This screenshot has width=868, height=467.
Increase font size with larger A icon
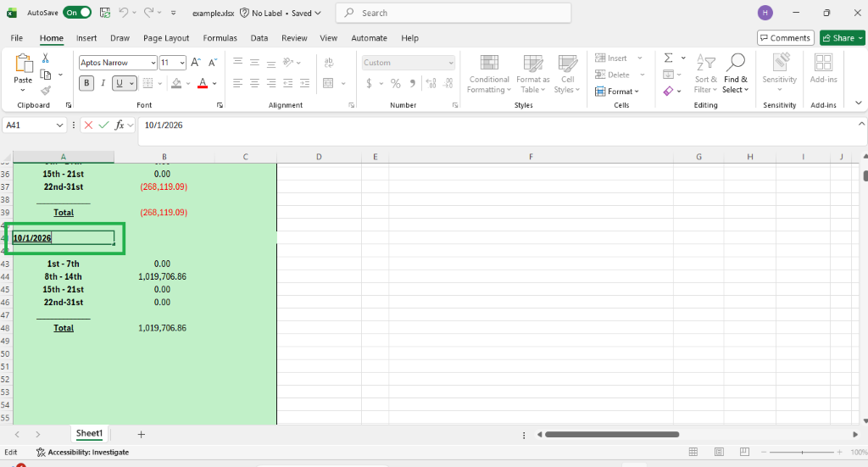(x=196, y=63)
